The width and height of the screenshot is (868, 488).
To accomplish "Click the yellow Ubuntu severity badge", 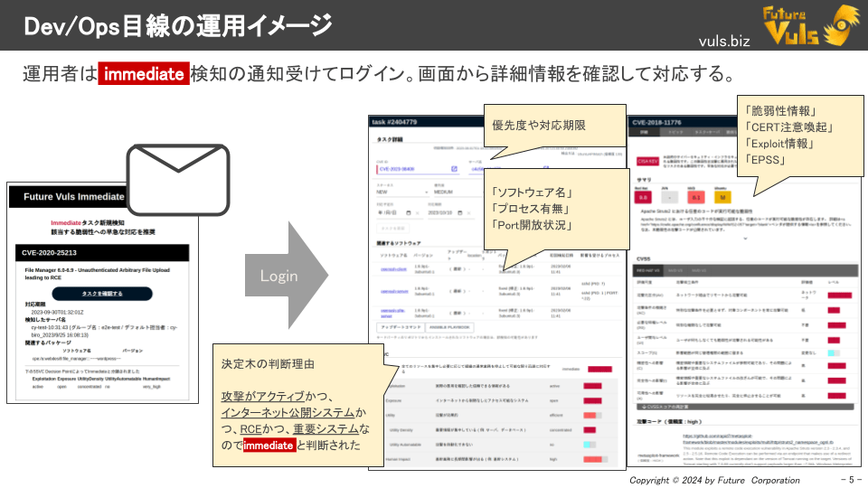I will click(722, 196).
